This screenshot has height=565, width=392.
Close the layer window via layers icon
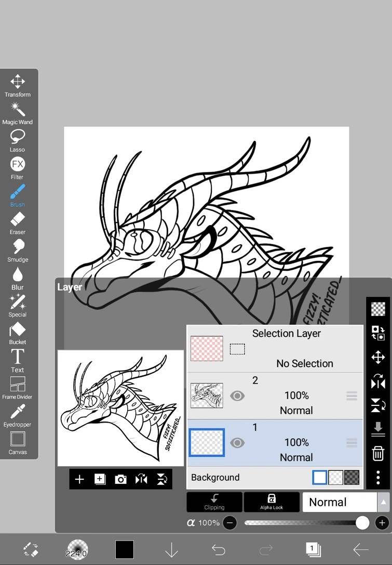click(x=313, y=549)
